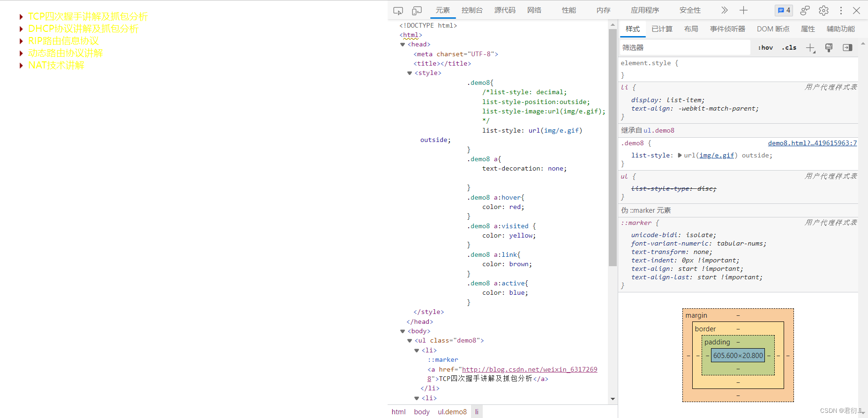Select the 布局 layout sub-tab

pyautogui.click(x=691, y=29)
